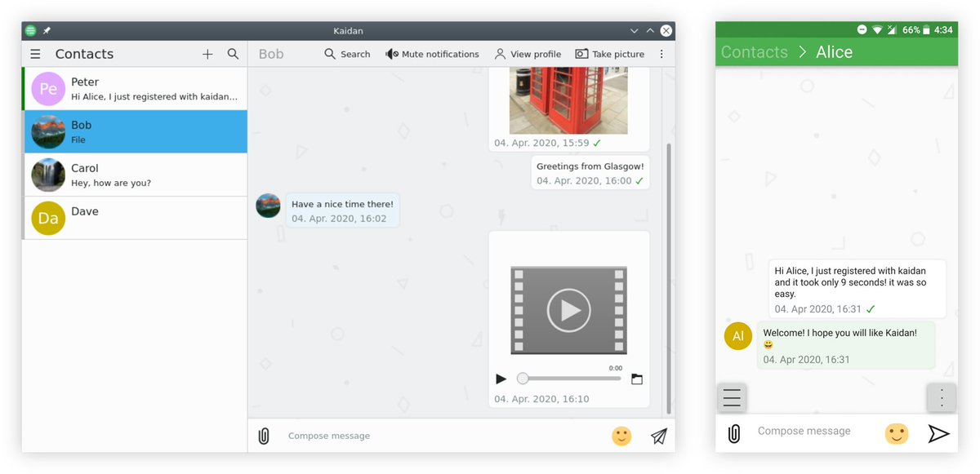Click Dave's yellow Da avatar
This screenshot has width=980, height=474.
[48, 218]
